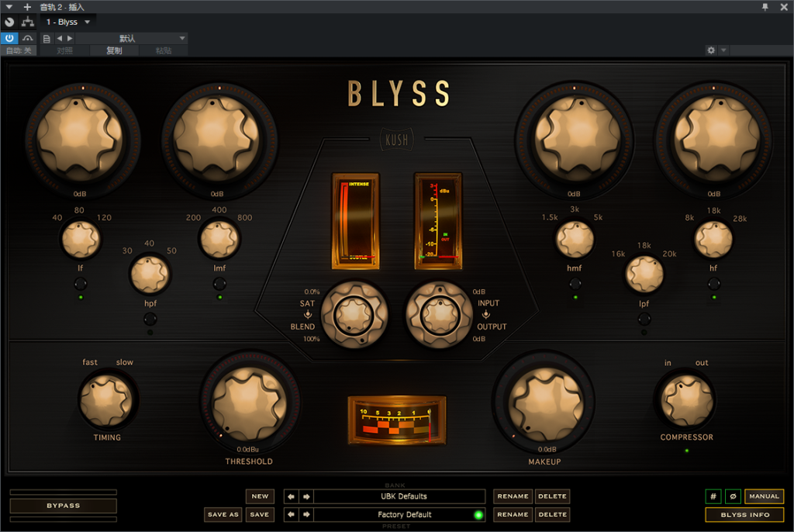Toggle the hf band enable button

[x=713, y=284]
